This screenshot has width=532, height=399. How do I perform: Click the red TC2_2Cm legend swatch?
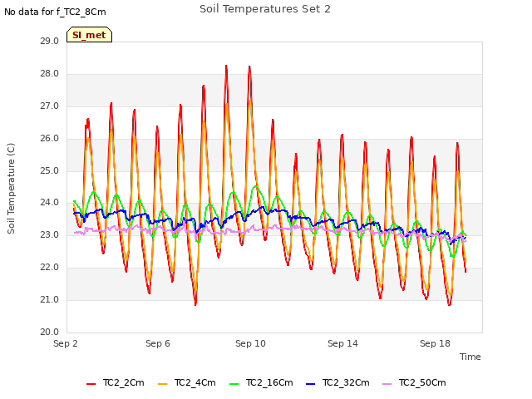(x=91, y=384)
